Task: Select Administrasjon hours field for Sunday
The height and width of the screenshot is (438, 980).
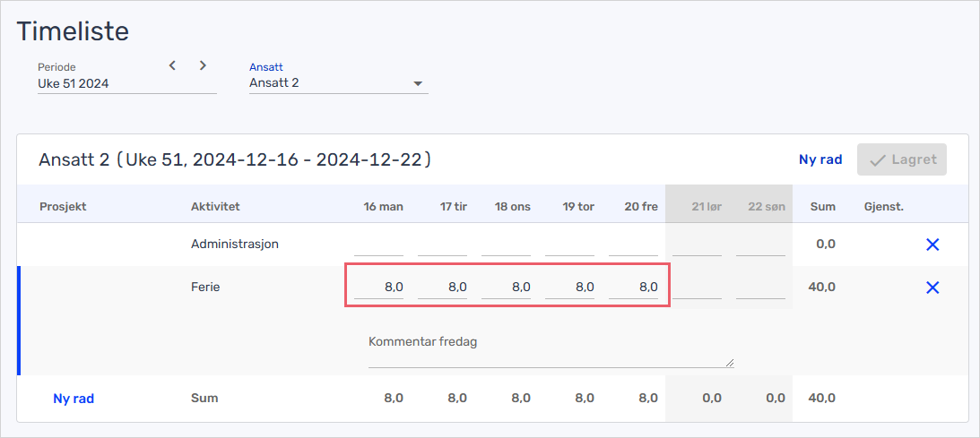Action: [760, 245]
